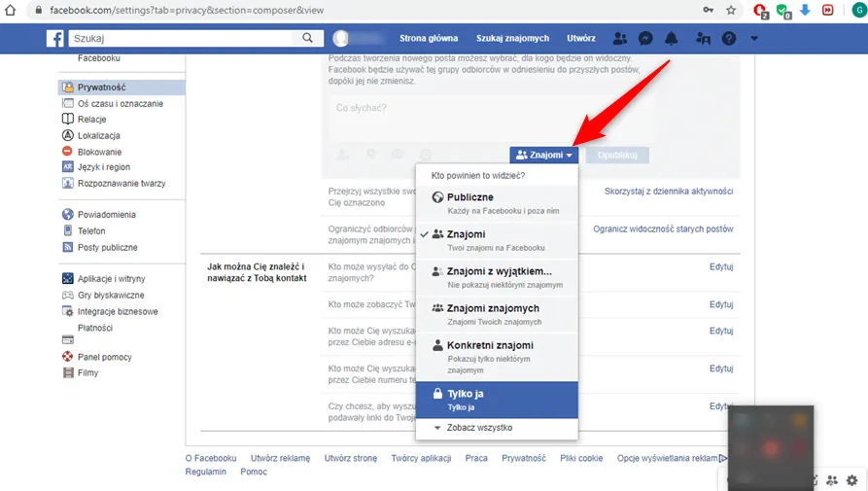Bookmark page with the star icon
Viewport: 868px width, 491px height.
tap(731, 10)
